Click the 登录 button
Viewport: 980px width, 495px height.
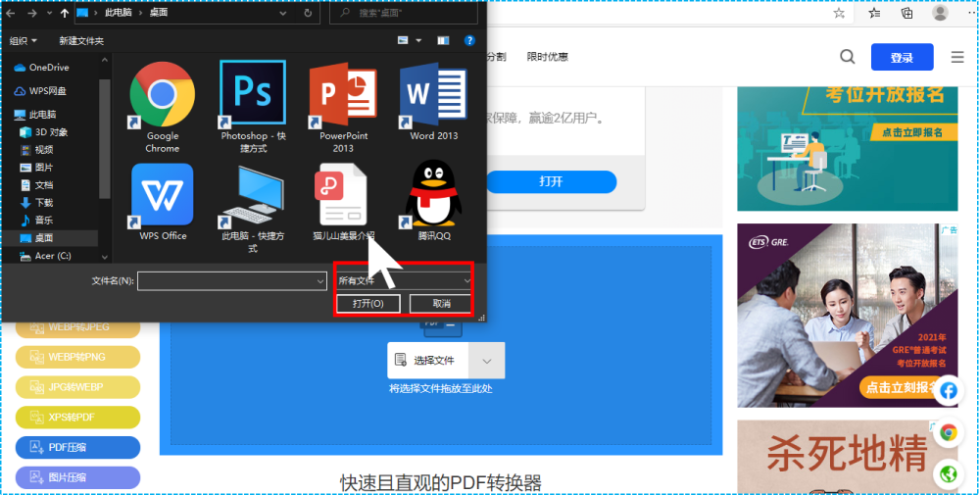902,58
